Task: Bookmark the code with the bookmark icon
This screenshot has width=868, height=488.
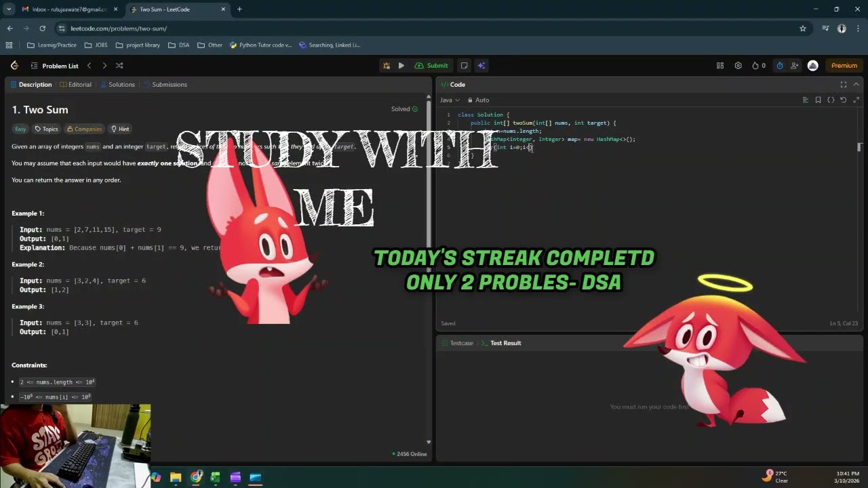Action: [x=818, y=100]
